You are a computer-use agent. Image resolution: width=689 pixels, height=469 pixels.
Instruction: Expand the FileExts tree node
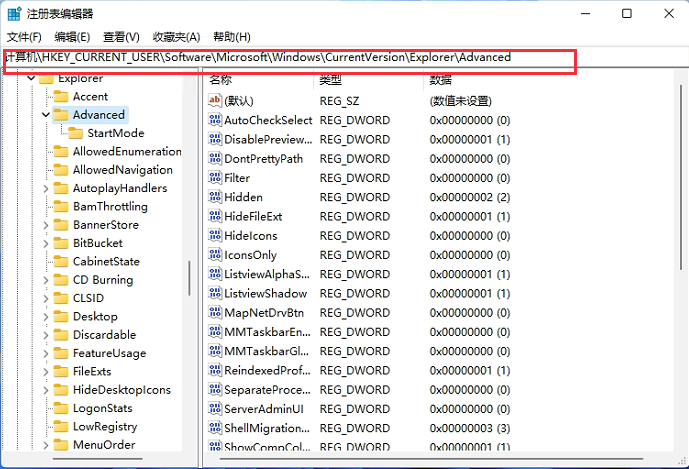point(46,372)
